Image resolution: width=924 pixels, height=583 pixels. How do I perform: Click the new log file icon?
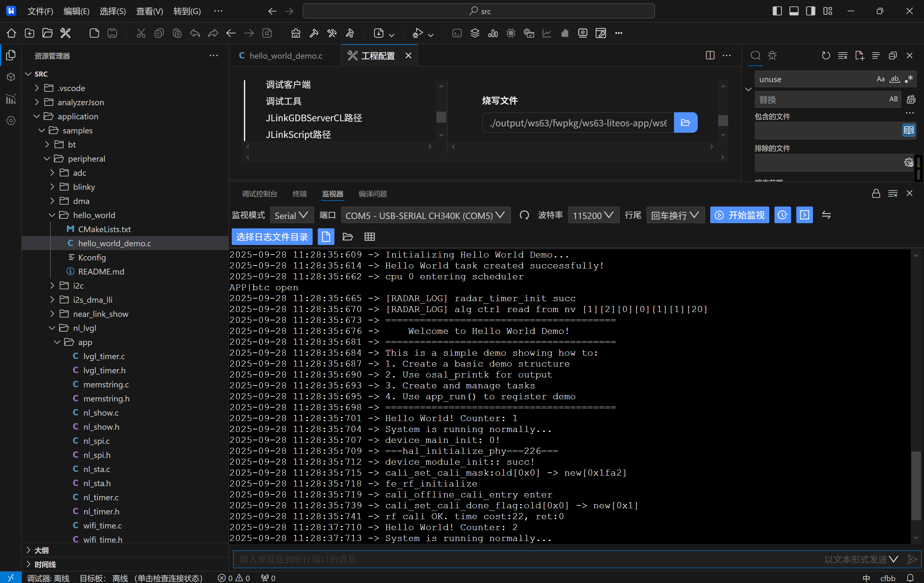pos(326,237)
